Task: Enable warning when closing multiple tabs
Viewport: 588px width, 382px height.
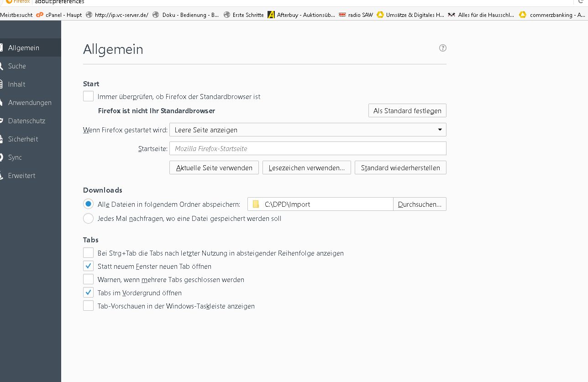Action: [88, 279]
